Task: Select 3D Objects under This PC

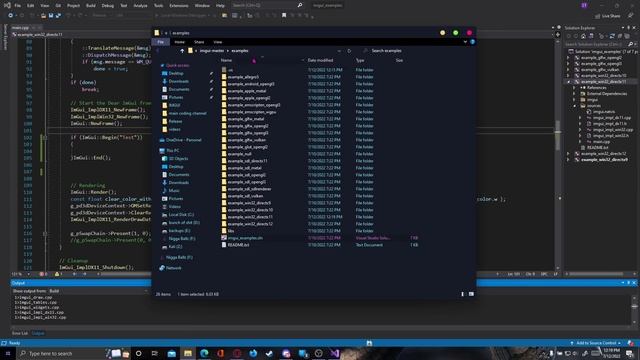Action: click(x=178, y=159)
